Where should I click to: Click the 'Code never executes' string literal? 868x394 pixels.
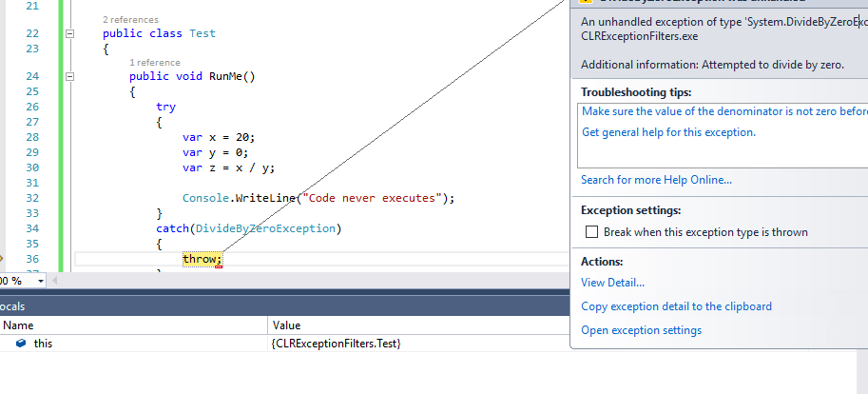click(372, 198)
